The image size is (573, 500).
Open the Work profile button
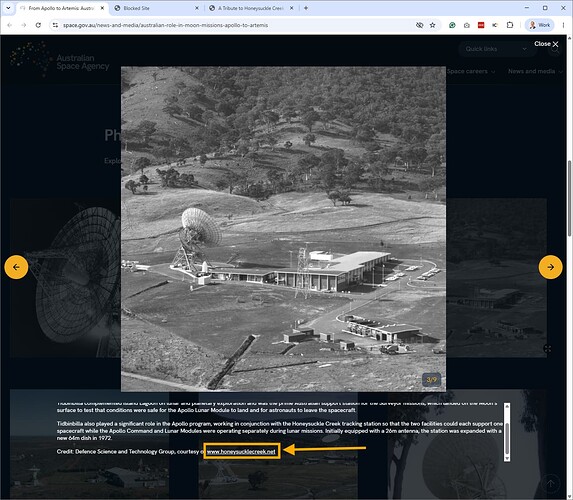[540, 25]
